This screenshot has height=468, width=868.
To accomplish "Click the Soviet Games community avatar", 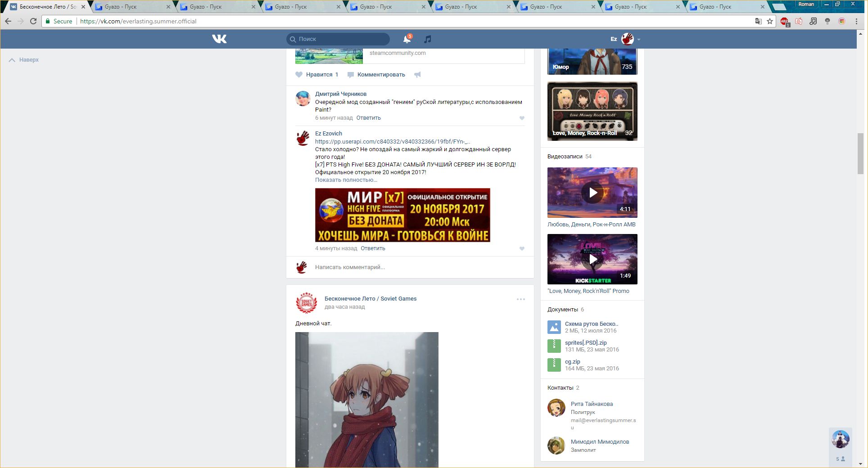I will pyautogui.click(x=306, y=303).
